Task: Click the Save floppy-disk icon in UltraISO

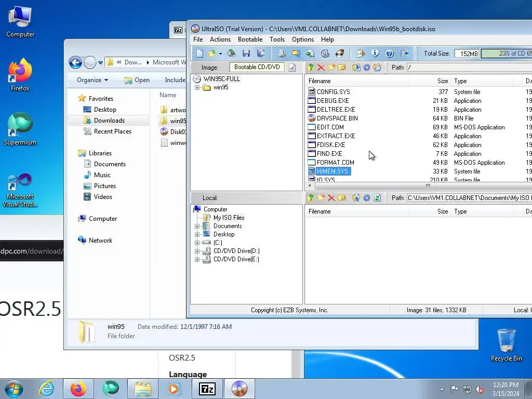Action: 246,54
